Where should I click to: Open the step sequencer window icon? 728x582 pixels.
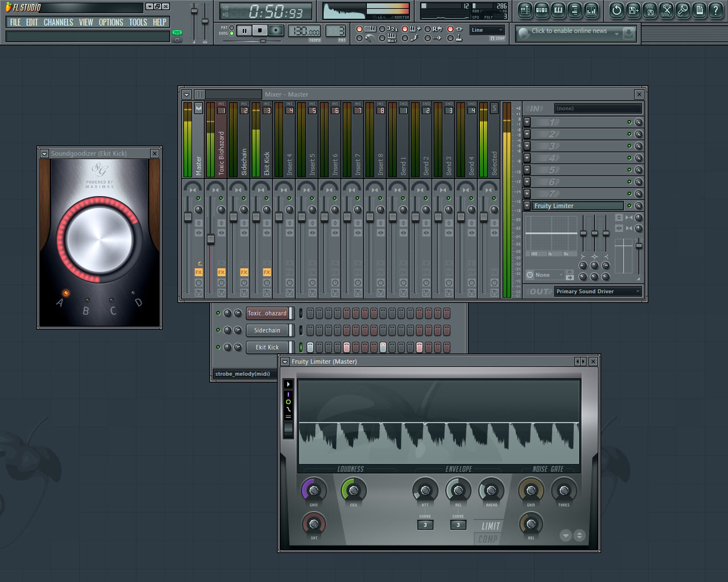click(x=541, y=10)
